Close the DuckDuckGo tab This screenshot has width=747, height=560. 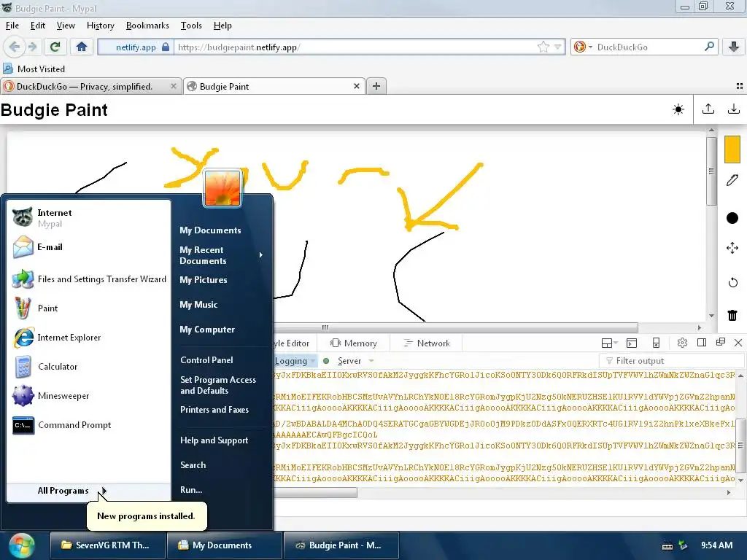pos(174,86)
